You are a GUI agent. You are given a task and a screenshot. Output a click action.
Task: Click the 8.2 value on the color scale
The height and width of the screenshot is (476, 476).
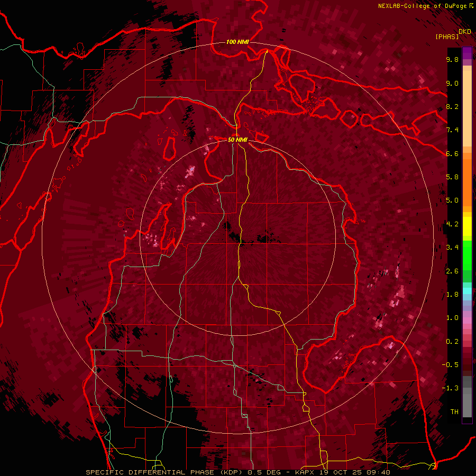[452, 106]
